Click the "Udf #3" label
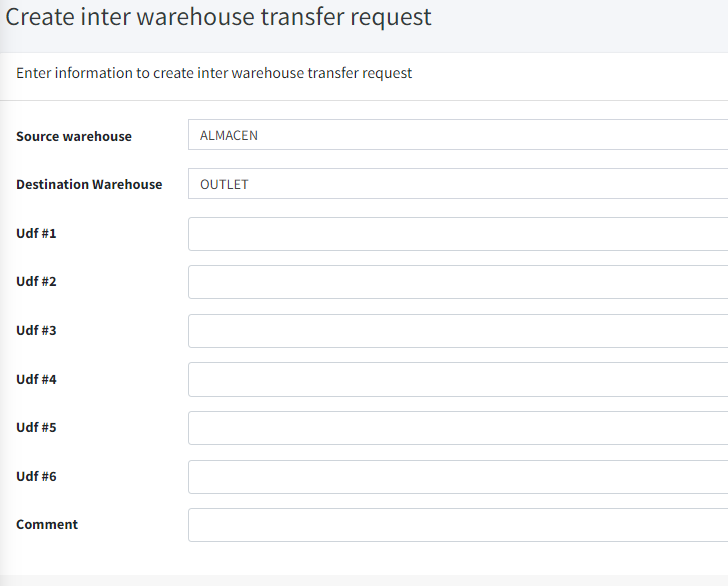Screen dimensions: 728x586 click(x=36, y=330)
